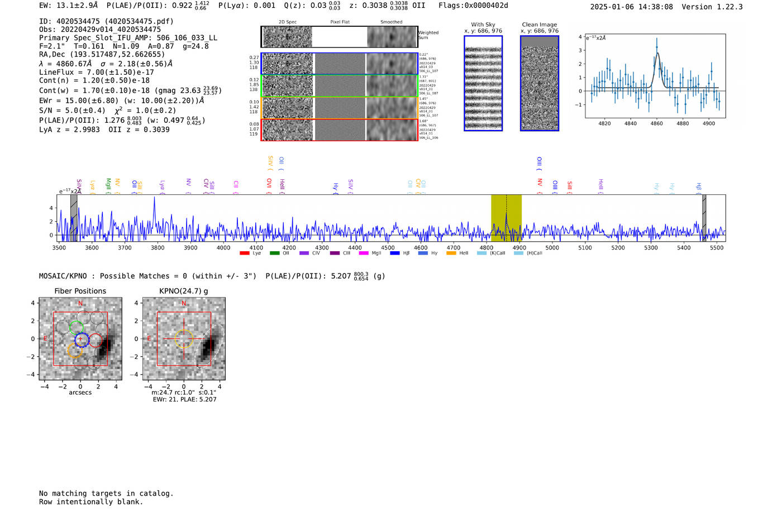The height and width of the screenshot is (532, 782).
Task: Click the 2025-01-06 14:38:08 timestamp
Action: 631,7
